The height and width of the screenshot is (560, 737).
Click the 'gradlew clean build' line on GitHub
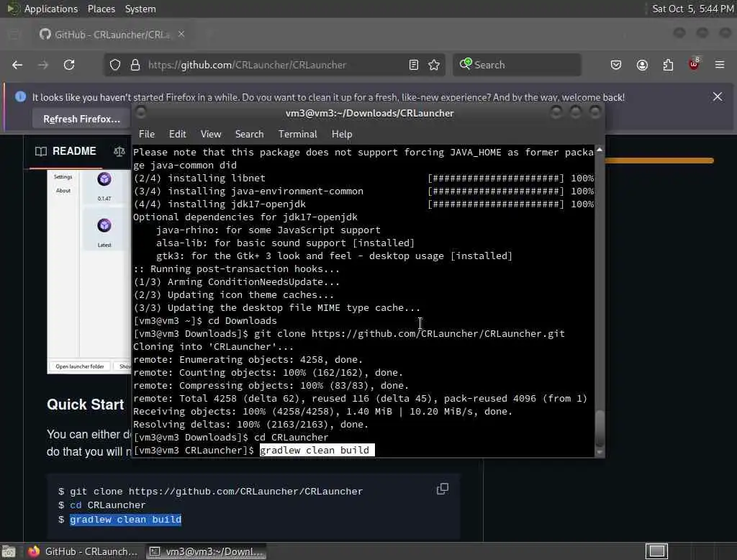125,520
